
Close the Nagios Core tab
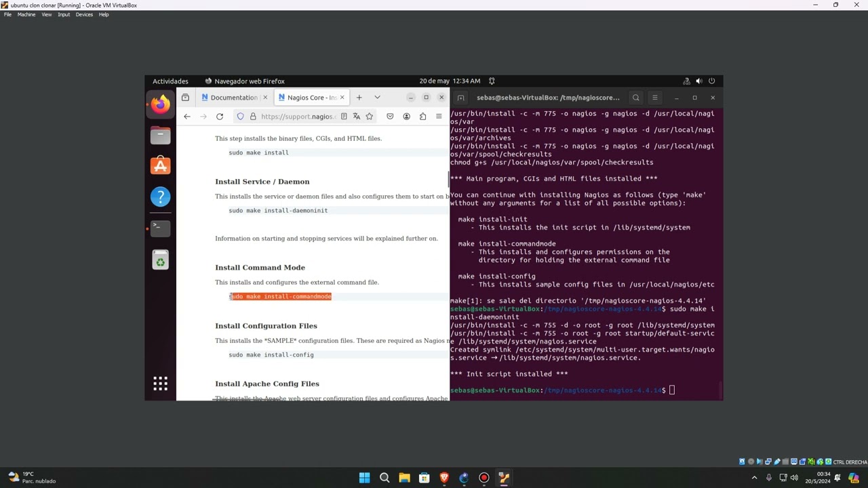(342, 98)
